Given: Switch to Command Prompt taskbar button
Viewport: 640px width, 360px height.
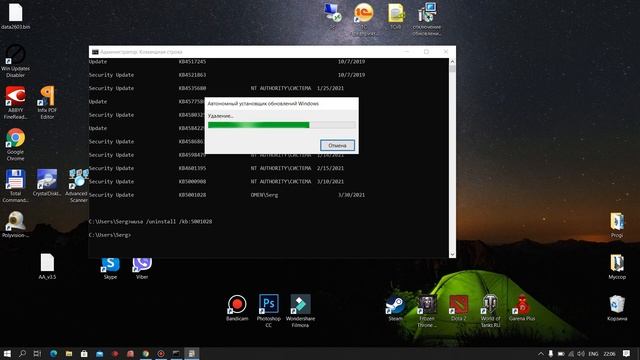Looking at the screenshot, I should pyautogui.click(x=176, y=353).
